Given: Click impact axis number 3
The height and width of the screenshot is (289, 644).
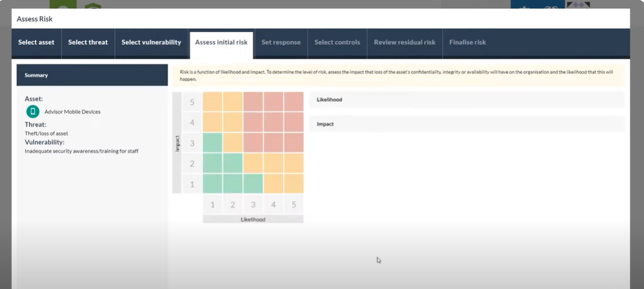Looking at the screenshot, I should pyautogui.click(x=192, y=143).
